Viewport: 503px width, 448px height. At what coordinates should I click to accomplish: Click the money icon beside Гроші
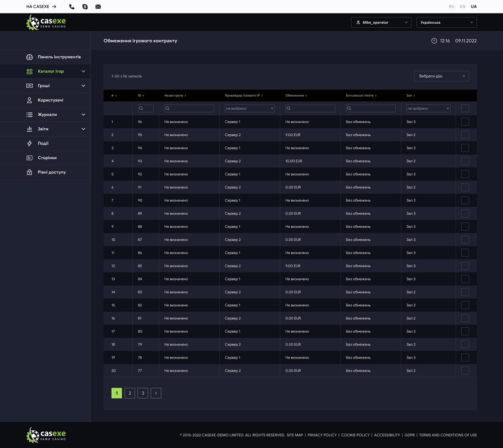click(30, 86)
